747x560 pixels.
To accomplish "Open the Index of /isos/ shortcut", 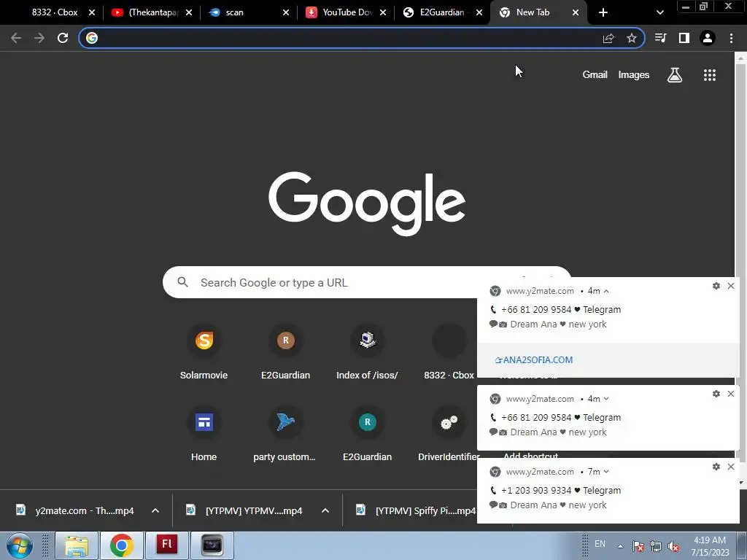I will pyautogui.click(x=368, y=352).
